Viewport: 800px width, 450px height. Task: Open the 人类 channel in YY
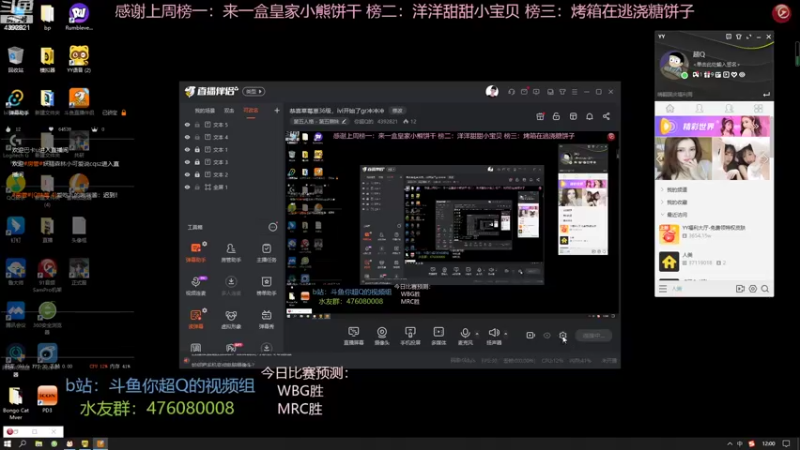(714, 261)
